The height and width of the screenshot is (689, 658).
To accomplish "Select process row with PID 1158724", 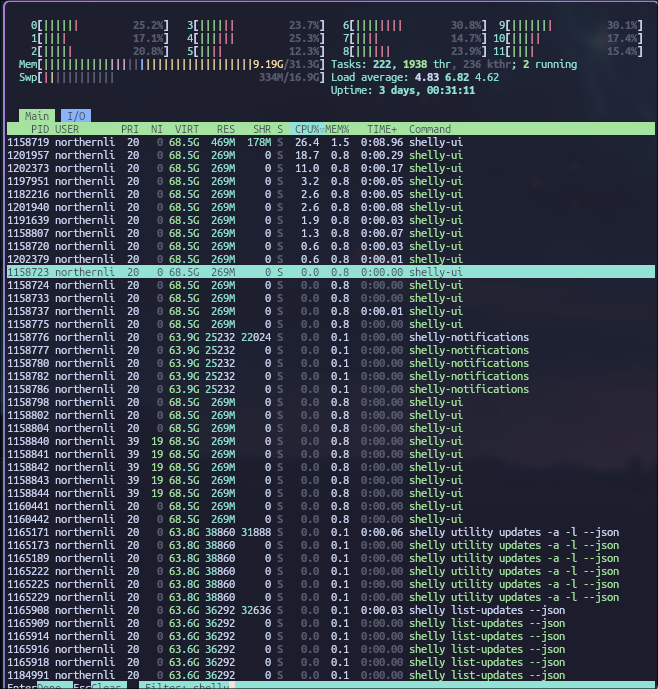I will pos(331,285).
